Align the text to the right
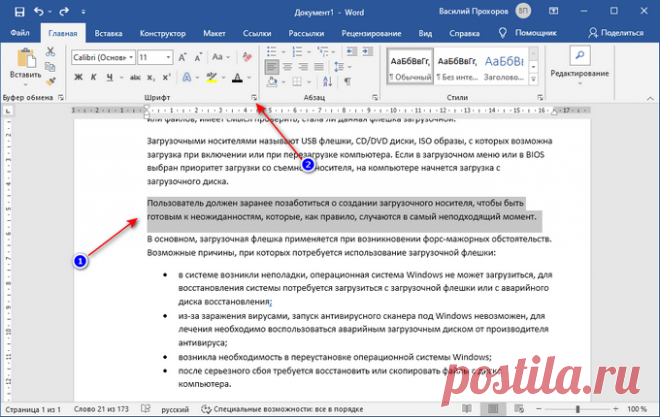The image size is (660, 417). click(x=303, y=66)
